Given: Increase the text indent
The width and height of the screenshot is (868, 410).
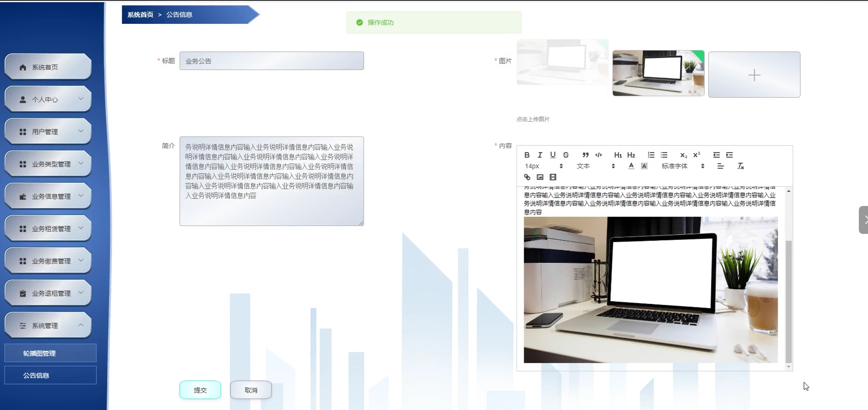Looking at the screenshot, I should pos(730,155).
